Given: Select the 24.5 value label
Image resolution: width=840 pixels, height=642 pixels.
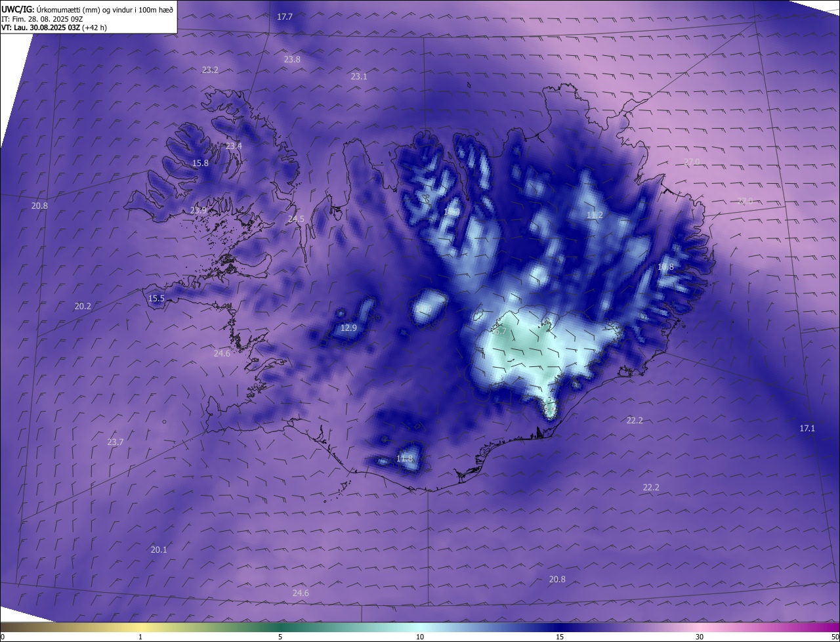Looking at the screenshot, I should (296, 219).
